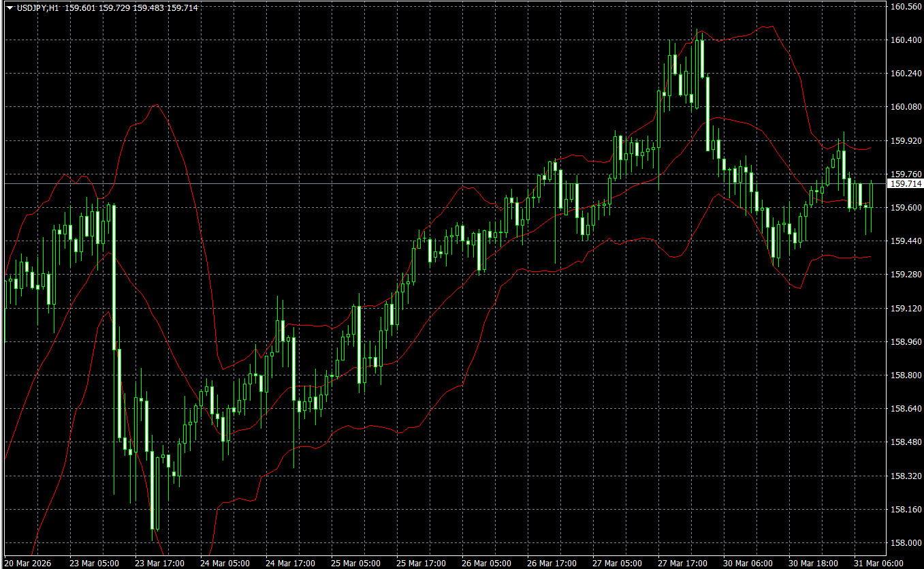Click the 26 Mar 05:00 time label
Screen dimensions: 924x569
coord(486,564)
